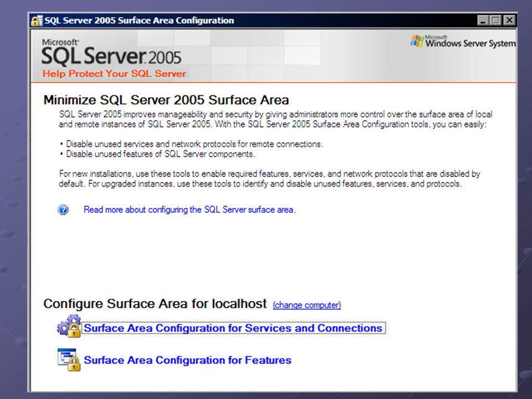
Task: Click the Microsoft SQL Server 2005 logo
Action: (111, 52)
